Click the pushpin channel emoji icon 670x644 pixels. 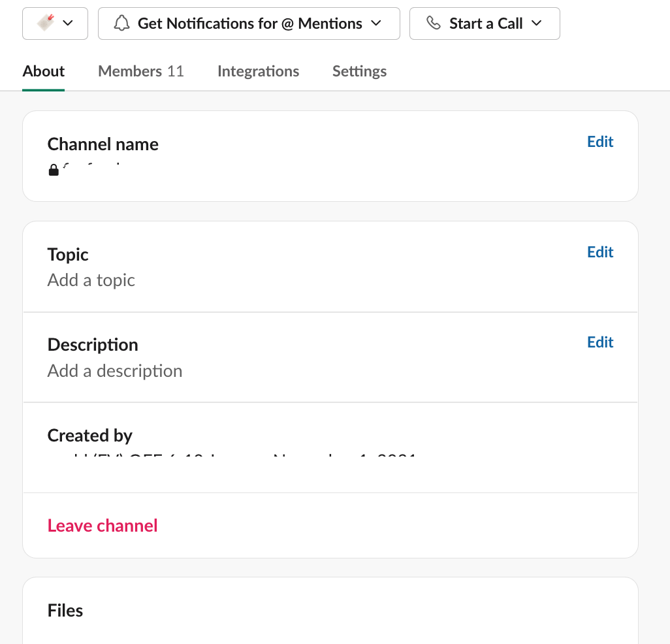45,23
